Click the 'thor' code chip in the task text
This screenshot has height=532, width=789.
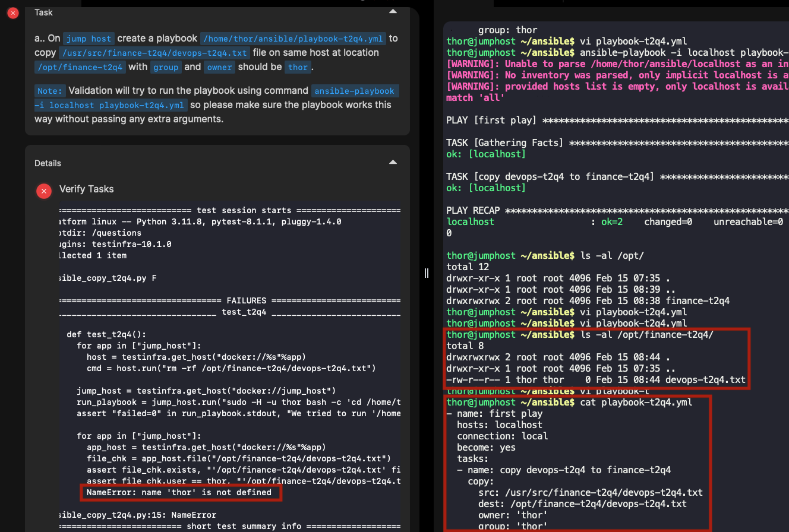pos(298,67)
